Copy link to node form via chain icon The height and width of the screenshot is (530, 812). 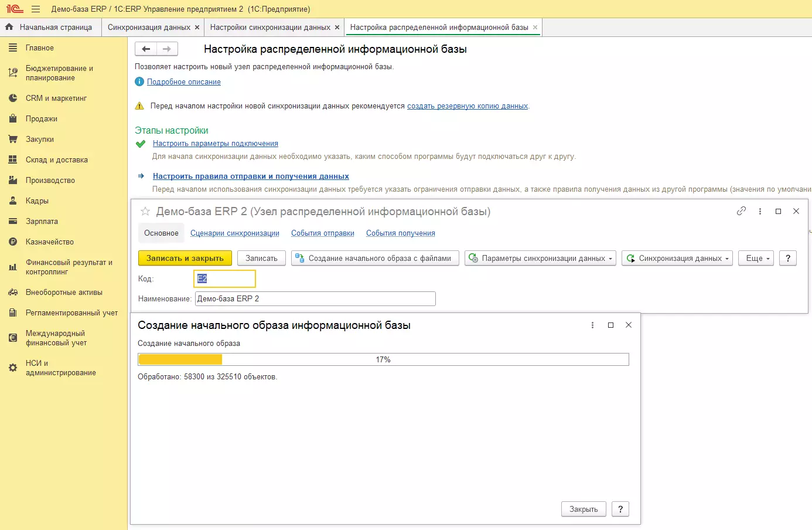tap(741, 211)
